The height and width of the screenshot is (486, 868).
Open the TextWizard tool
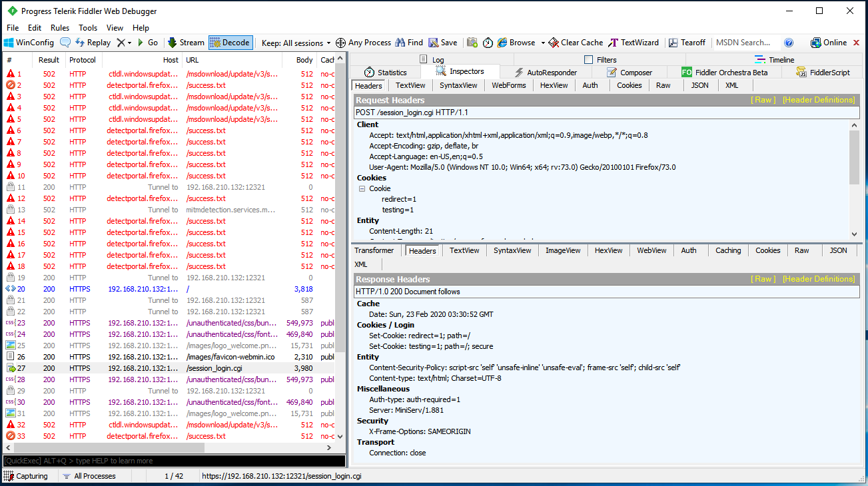(634, 43)
